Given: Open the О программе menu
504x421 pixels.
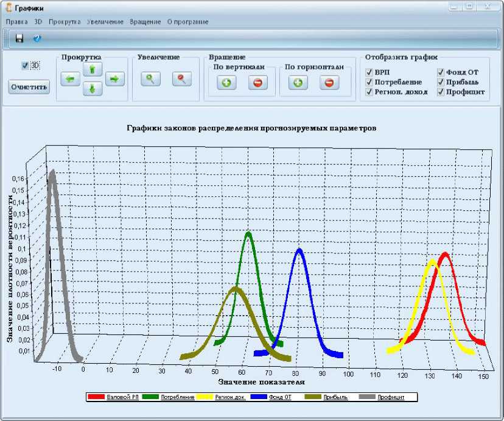Looking at the screenshot, I should tap(187, 22).
